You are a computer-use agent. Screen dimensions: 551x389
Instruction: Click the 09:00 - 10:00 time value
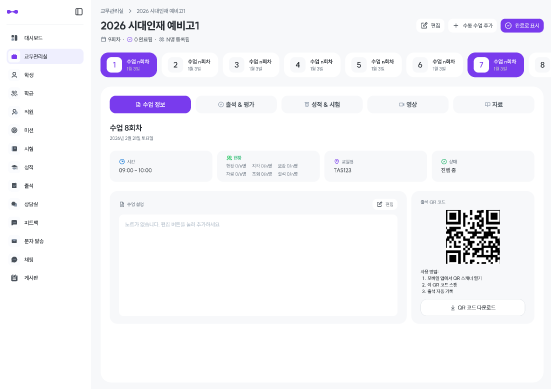point(135,170)
